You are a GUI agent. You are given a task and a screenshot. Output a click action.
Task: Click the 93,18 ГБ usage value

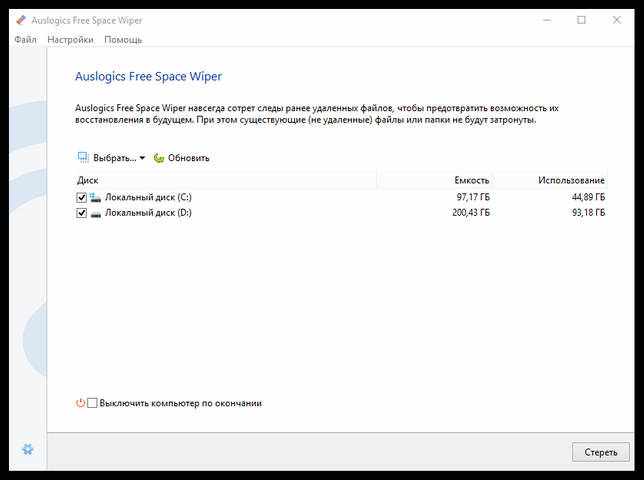[x=588, y=213]
